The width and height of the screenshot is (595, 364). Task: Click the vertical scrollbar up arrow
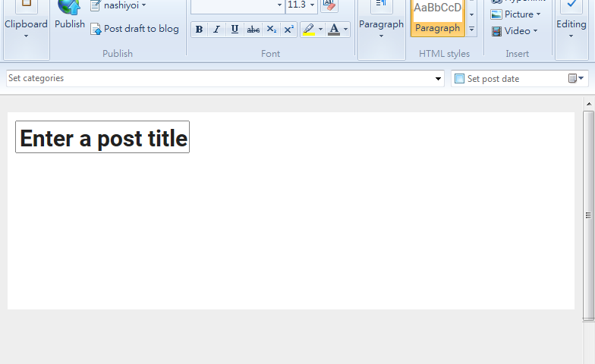point(589,104)
